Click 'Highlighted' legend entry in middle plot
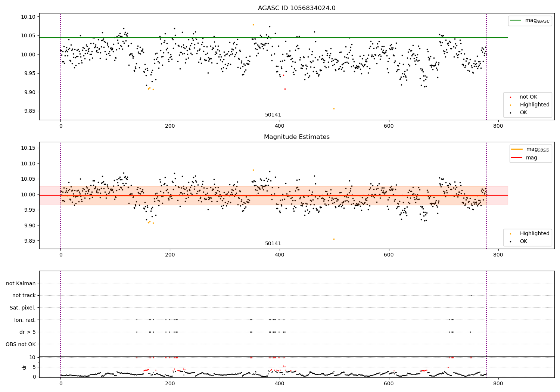This screenshot has width=560, height=392. tap(530, 233)
